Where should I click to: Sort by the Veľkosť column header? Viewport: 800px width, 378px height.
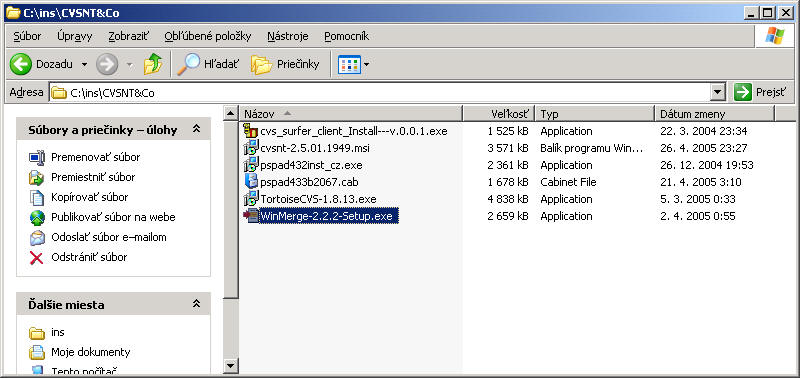click(x=498, y=114)
